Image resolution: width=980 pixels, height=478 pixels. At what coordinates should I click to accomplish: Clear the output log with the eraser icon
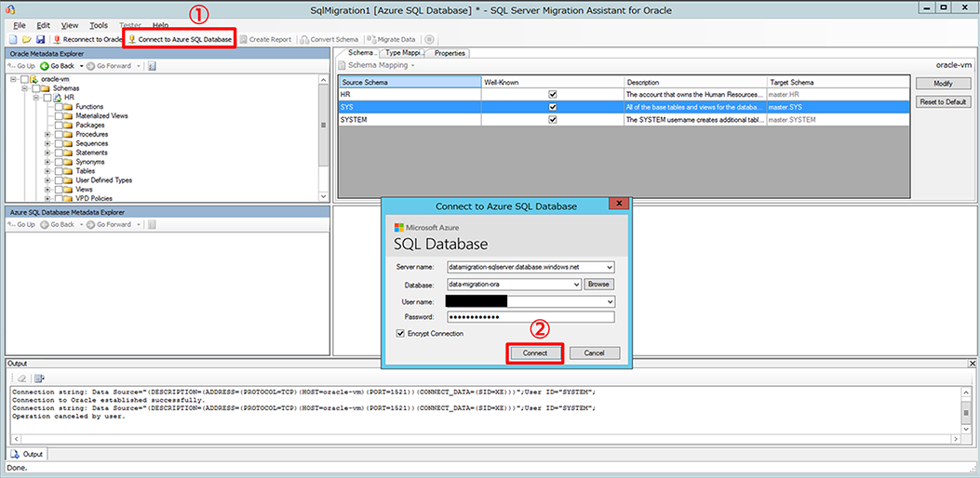[22, 378]
